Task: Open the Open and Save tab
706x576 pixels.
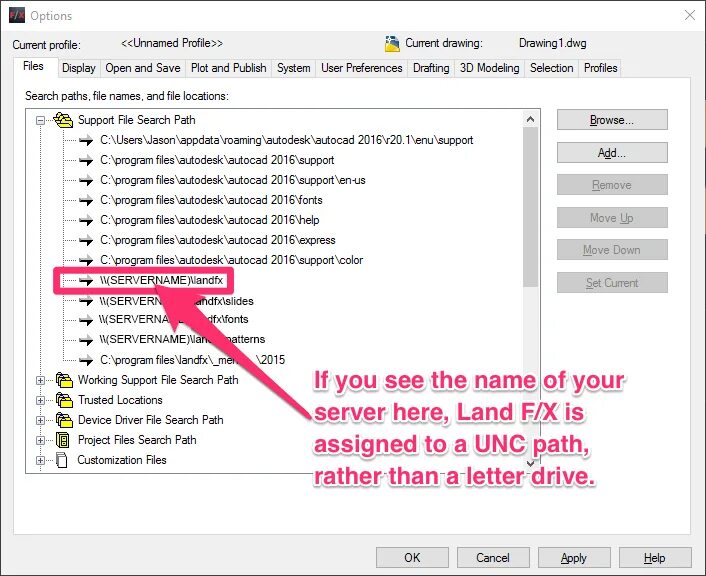Action: coord(143,68)
